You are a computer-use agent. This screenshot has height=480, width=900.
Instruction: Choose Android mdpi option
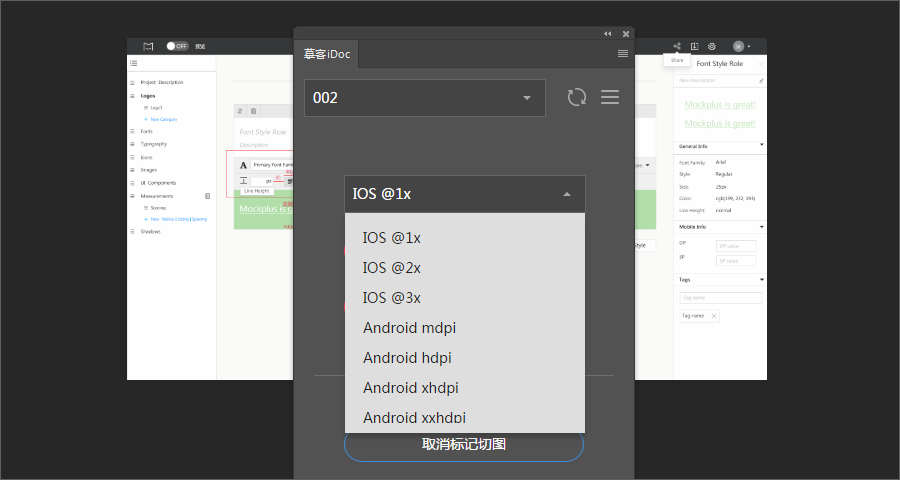click(x=409, y=328)
